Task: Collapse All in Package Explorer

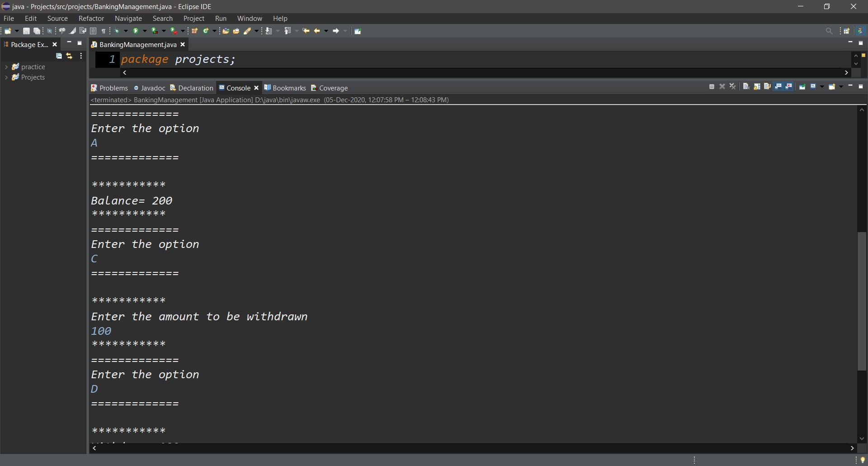Action: pyautogui.click(x=59, y=56)
